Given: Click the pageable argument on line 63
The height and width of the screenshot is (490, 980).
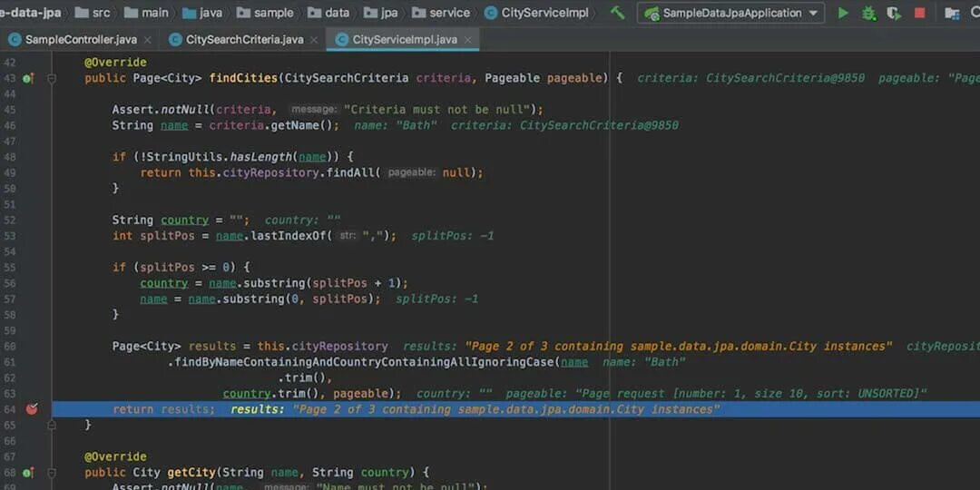Looking at the screenshot, I should 360,393.
